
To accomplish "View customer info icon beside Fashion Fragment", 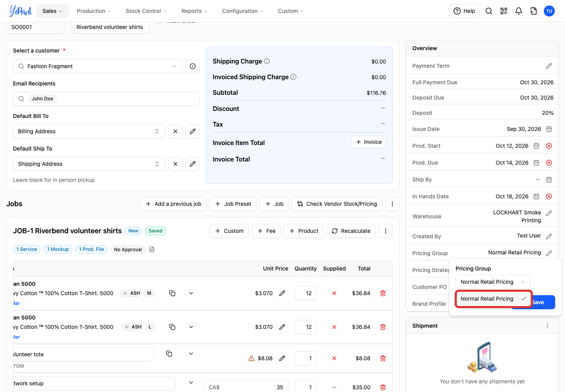I will tap(193, 66).
